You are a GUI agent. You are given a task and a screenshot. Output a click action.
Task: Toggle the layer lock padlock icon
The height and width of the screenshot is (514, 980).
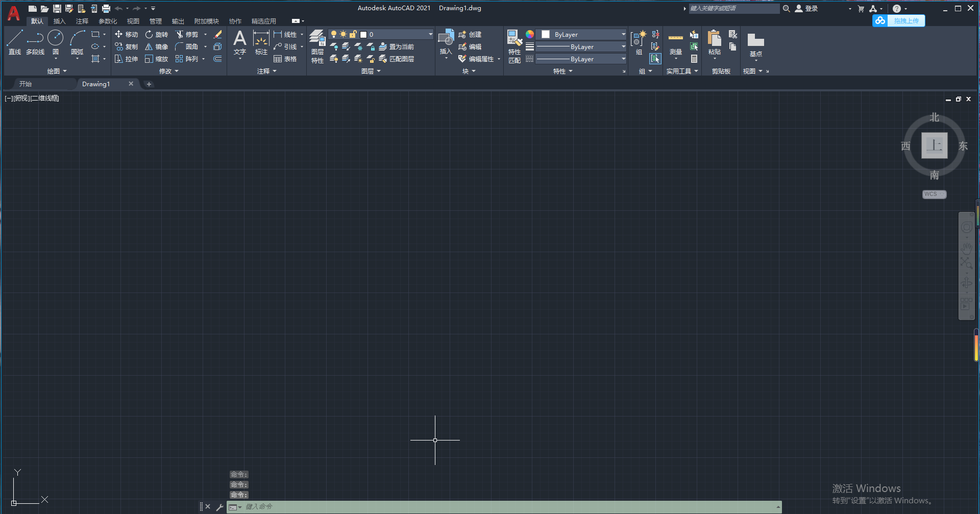(x=353, y=34)
